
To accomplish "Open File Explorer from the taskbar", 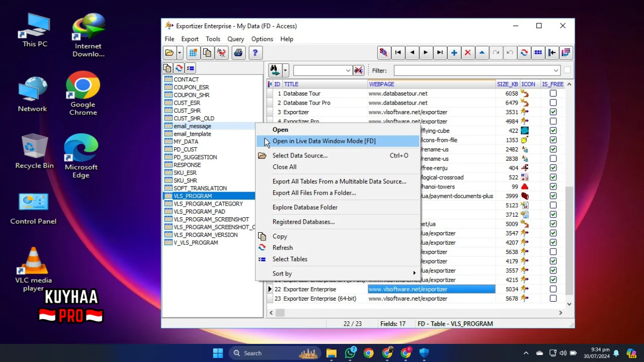I will 331,353.
